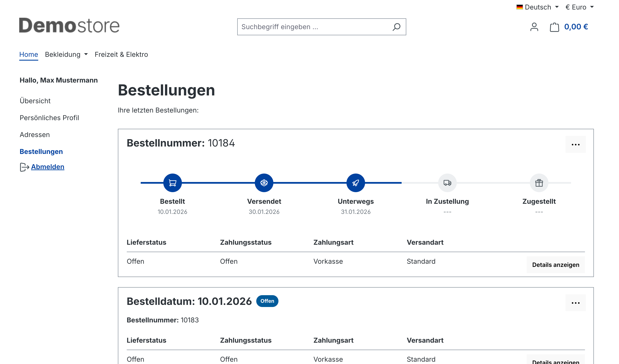619x364 pixels.
Task: Open Freizeit & Elektro category
Action: pos(121,54)
